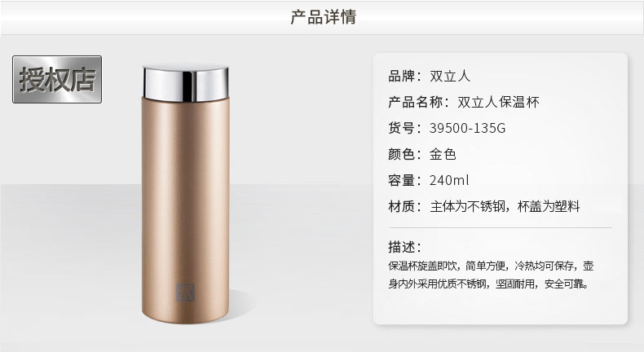Click the Zwilling logo on the bottle
Image resolution: width=644 pixels, height=352 pixels.
(x=185, y=293)
